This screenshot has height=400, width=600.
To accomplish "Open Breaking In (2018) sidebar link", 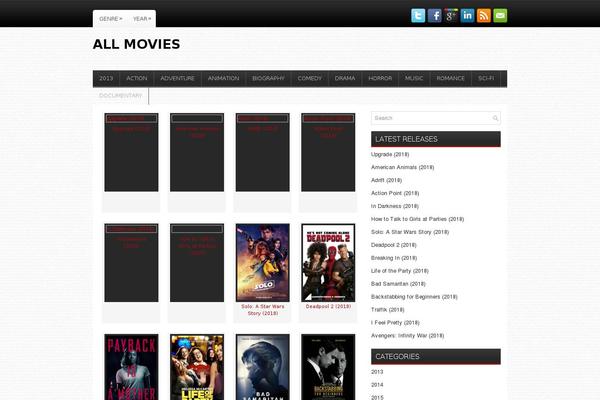I will coord(394,258).
